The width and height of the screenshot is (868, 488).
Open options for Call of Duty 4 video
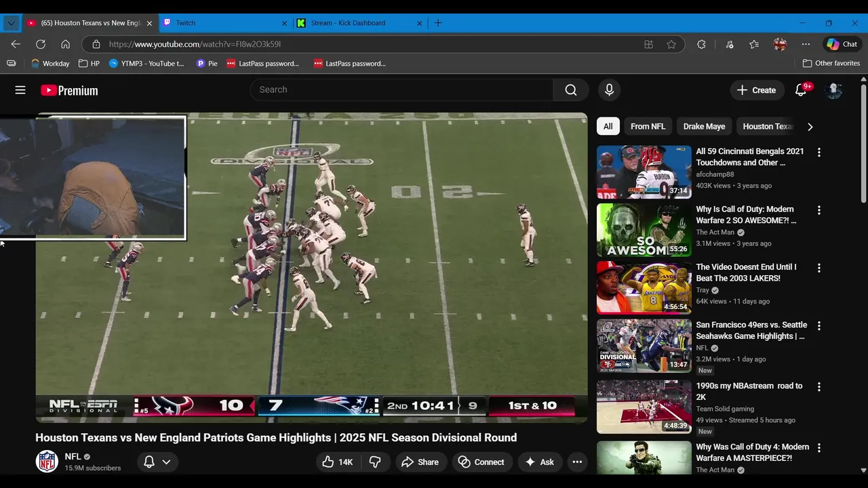pyautogui.click(x=818, y=448)
